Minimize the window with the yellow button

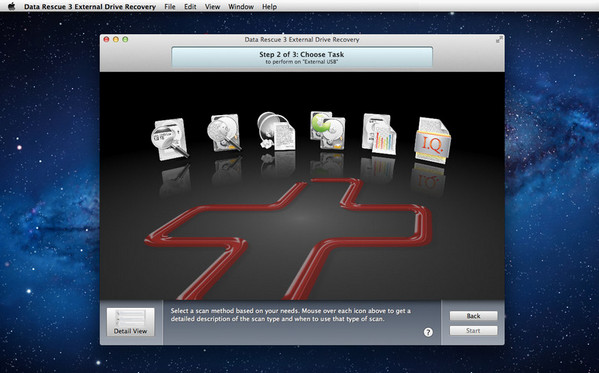pyautogui.click(x=116, y=39)
